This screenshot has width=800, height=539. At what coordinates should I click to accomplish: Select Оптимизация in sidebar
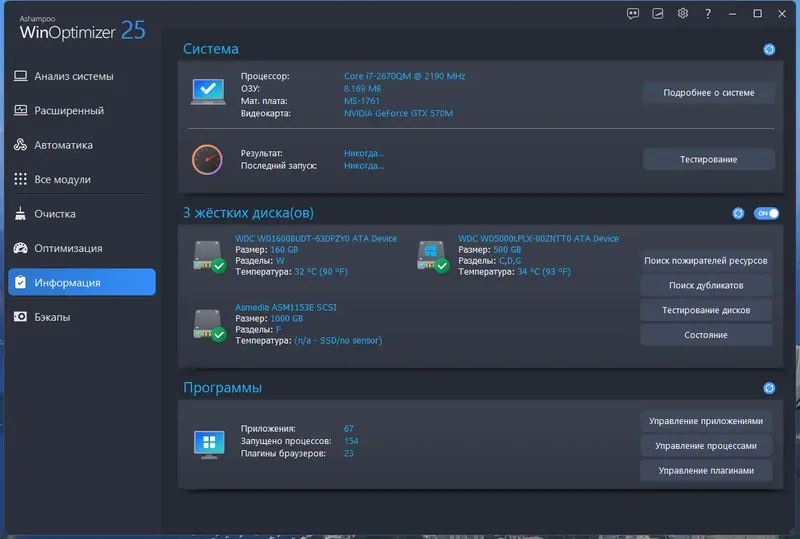(82, 248)
